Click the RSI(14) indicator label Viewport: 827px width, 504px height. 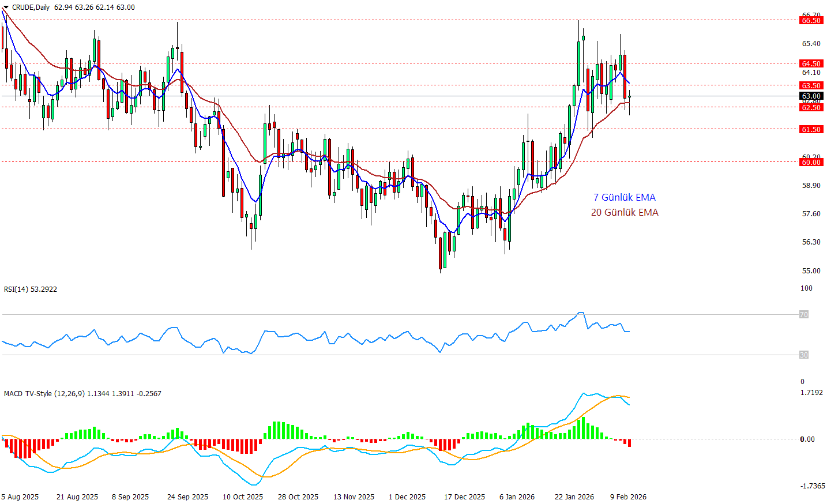point(31,289)
